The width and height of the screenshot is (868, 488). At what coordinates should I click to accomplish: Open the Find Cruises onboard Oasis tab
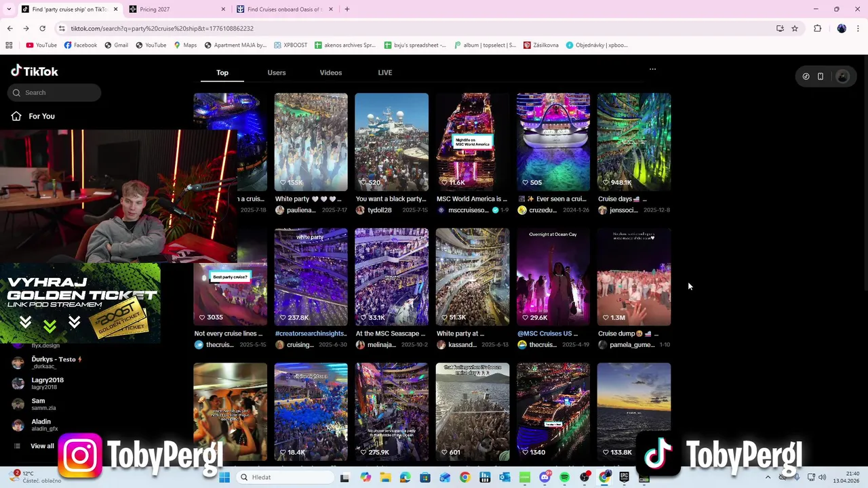[x=283, y=9]
